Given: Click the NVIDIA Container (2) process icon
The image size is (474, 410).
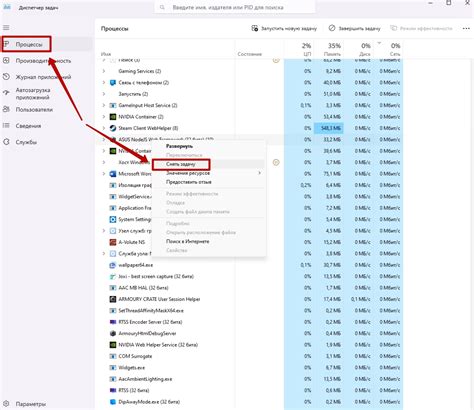Looking at the screenshot, I should (x=113, y=117).
